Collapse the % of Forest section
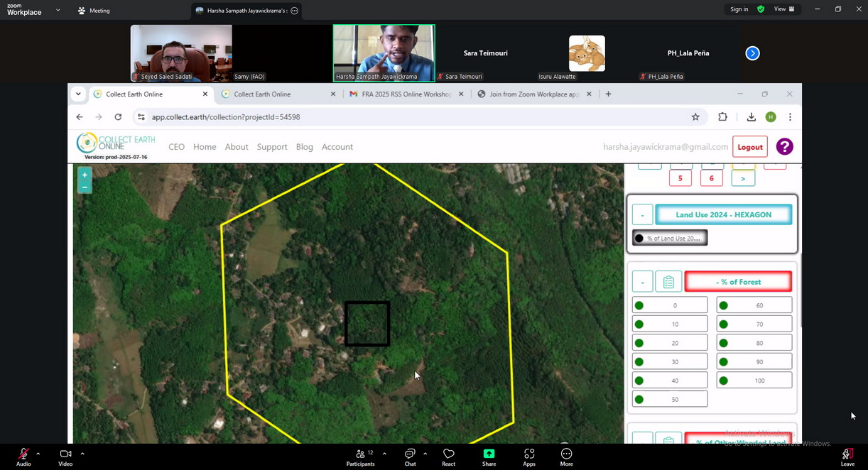The width and height of the screenshot is (868, 470). tap(642, 282)
